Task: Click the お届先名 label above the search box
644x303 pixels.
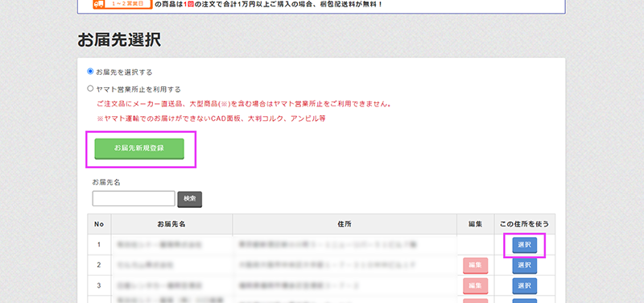Action: tap(106, 182)
